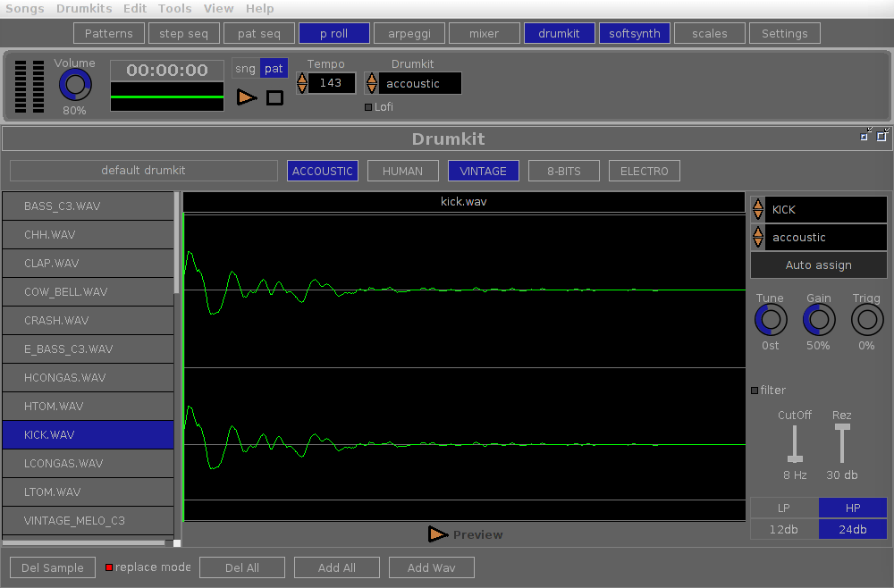894x588 pixels.
Task: Click the Trigg knob
Action: [x=866, y=319]
